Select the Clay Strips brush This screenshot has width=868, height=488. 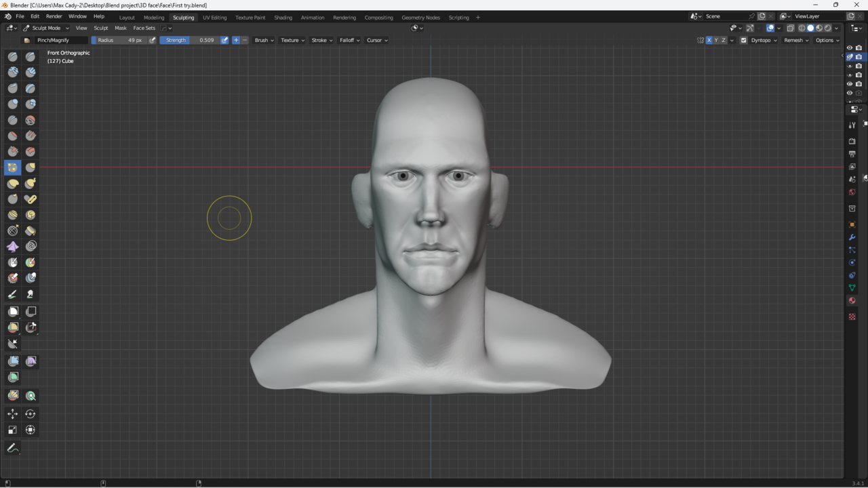pos(31,72)
